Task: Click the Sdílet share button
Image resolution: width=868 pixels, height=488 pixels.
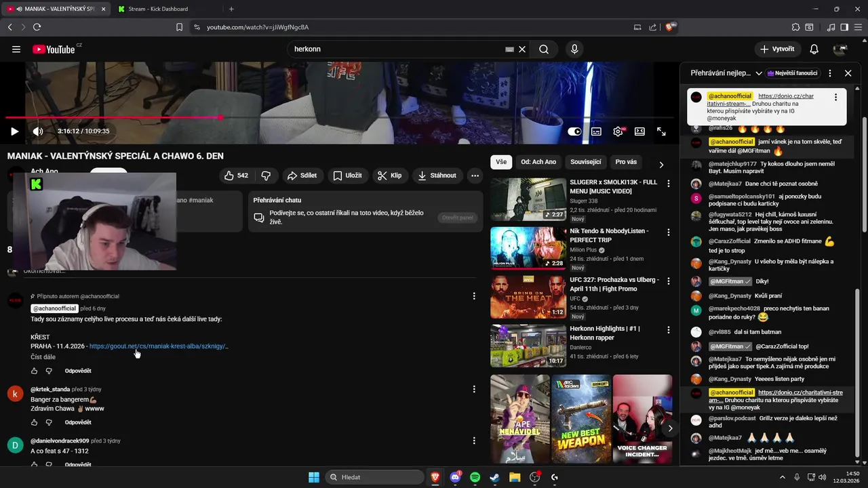Action: (302, 176)
